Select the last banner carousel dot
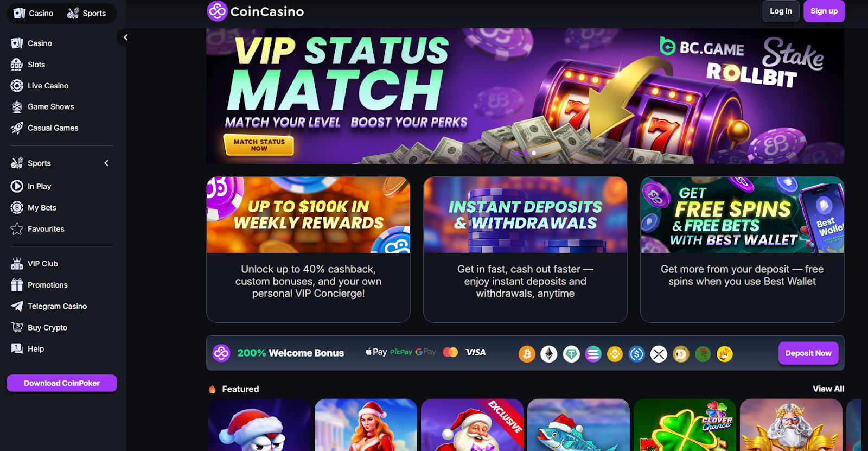The image size is (868, 451). click(x=534, y=153)
